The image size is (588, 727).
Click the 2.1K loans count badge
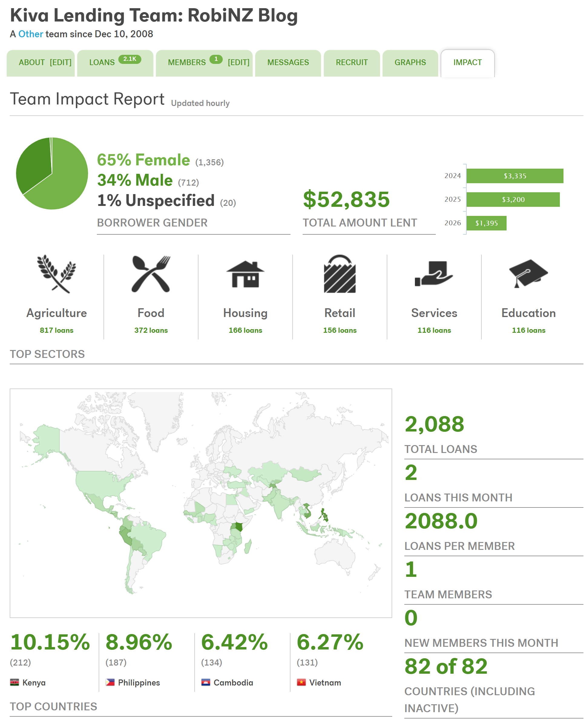(x=130, y=59)
